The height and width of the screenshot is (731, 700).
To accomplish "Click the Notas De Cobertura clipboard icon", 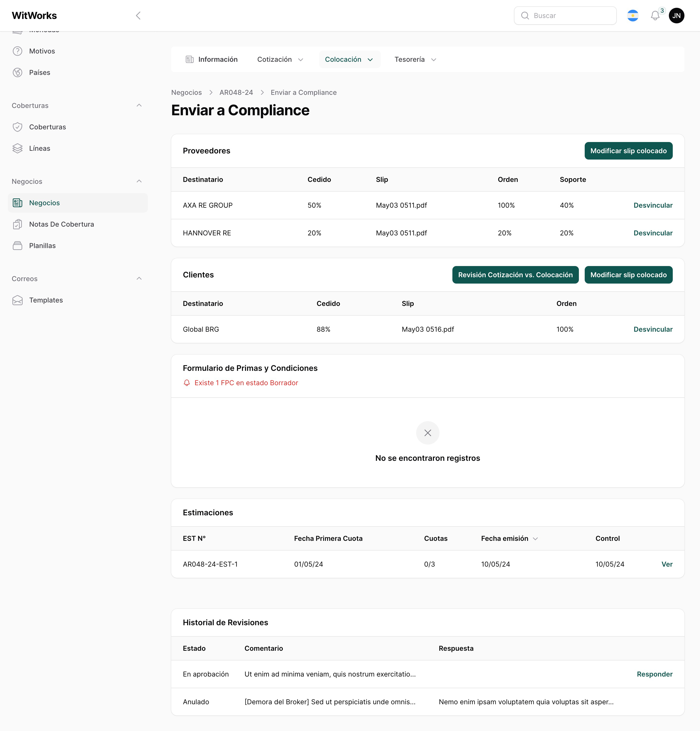I will [x=18, y=224].
